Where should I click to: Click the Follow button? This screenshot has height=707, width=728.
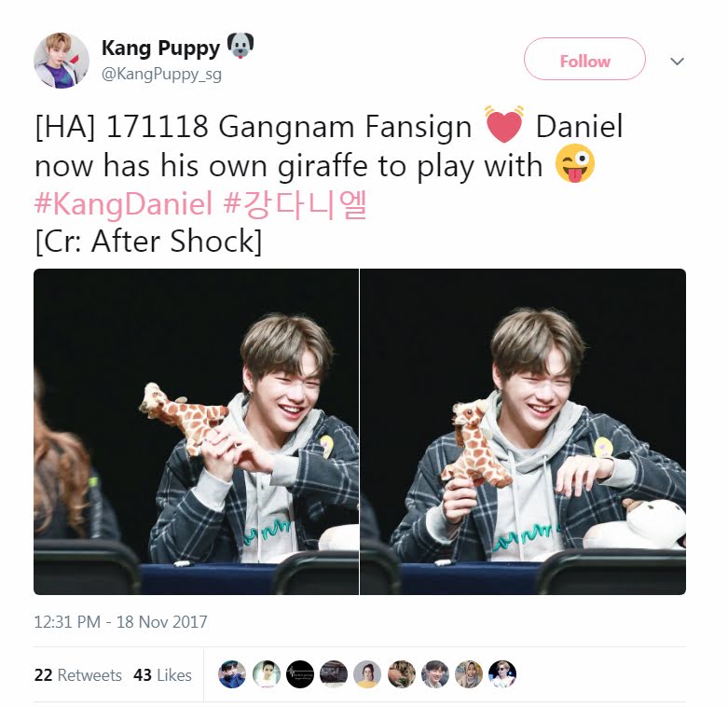pos(584,59)
